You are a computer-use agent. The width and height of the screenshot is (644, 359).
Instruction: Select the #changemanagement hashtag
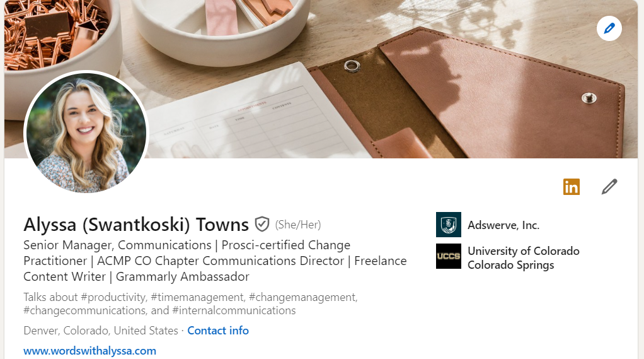pos(302,297)
